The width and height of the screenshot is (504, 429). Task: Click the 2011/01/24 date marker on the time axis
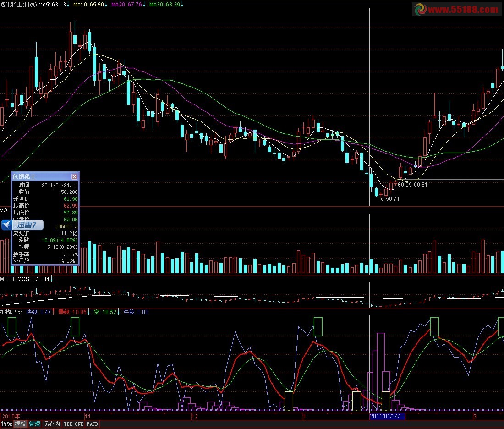(387, 416)
